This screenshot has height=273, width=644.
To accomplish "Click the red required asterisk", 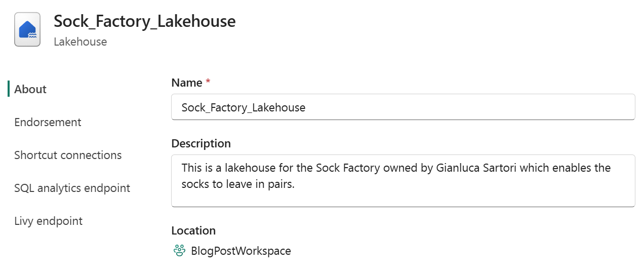I will click(208, 82).
